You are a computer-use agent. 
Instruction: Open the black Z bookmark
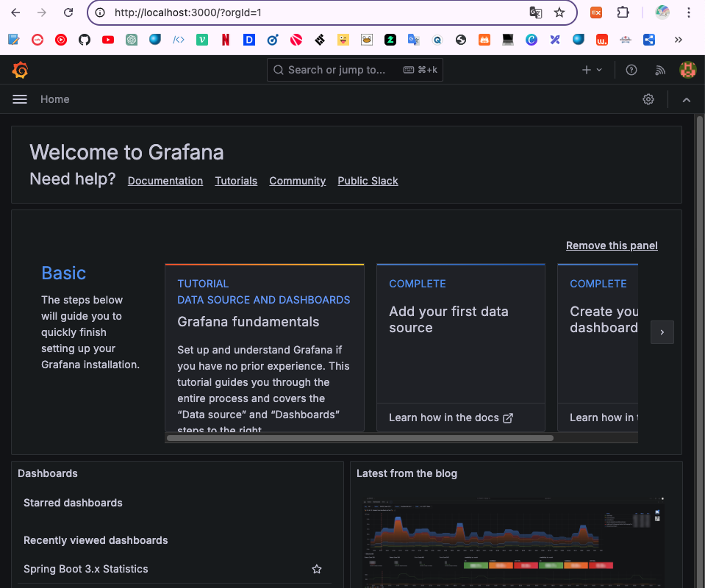click(x=390, y=40)
